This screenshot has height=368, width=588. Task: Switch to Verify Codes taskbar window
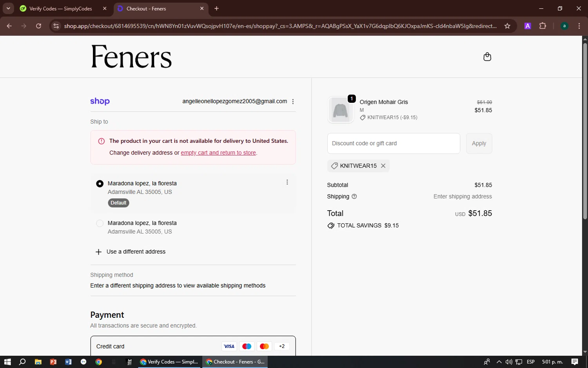pos(169,362)
